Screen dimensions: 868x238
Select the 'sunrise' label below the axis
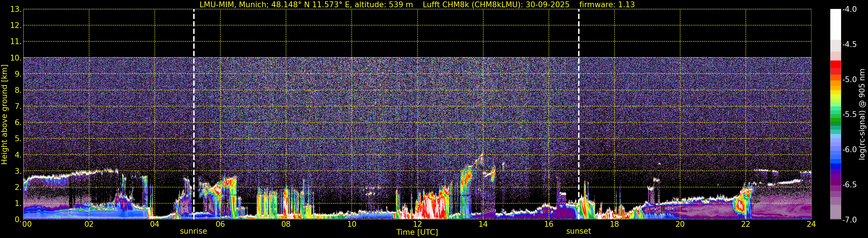point(193,231)
